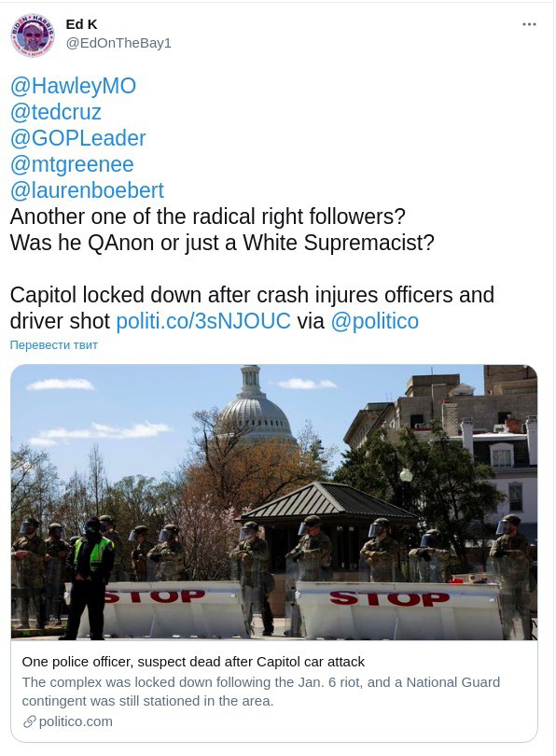The height and width of the screenshot is (756, 556).
Task: Click the card description about Jan. 6 riot
Action: pos(260,692)
